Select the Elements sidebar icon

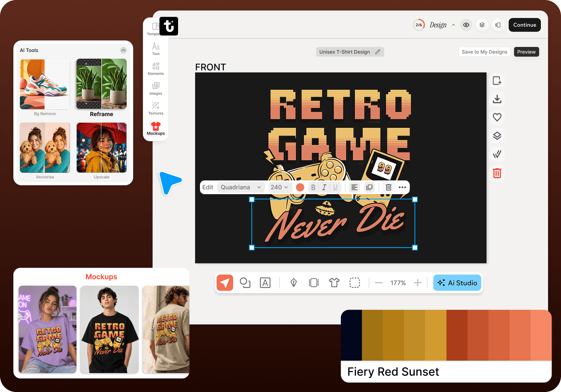[156, 69]
